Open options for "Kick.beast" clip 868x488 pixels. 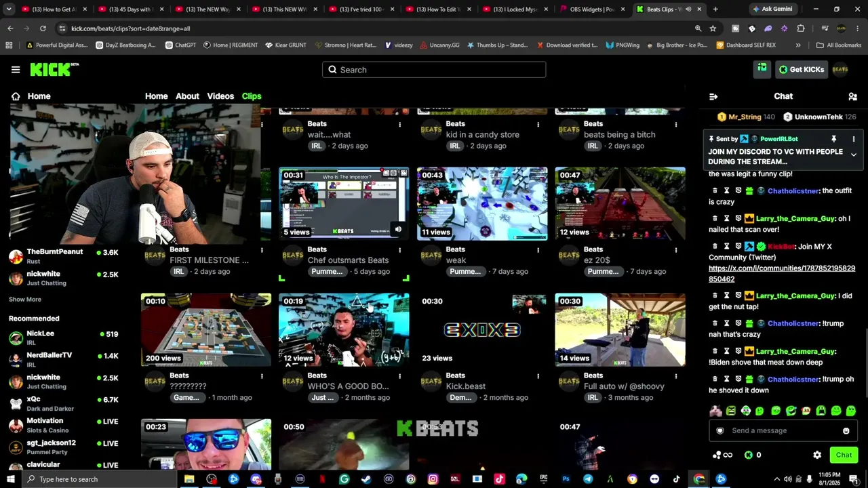tap(538, 376)
